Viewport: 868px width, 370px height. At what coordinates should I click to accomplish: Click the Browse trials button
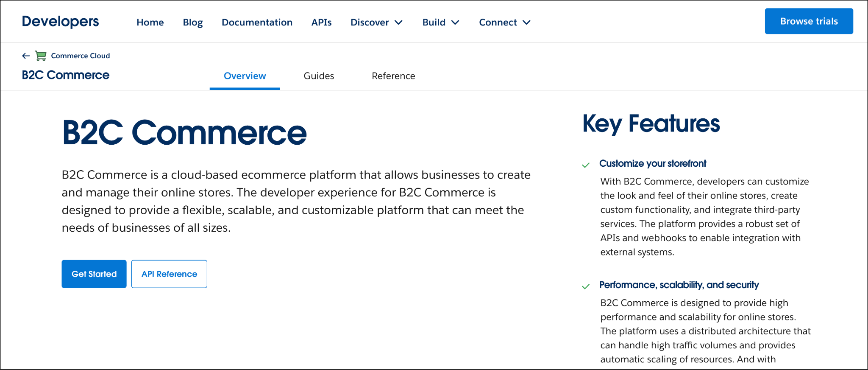click(x=809, y=21)
